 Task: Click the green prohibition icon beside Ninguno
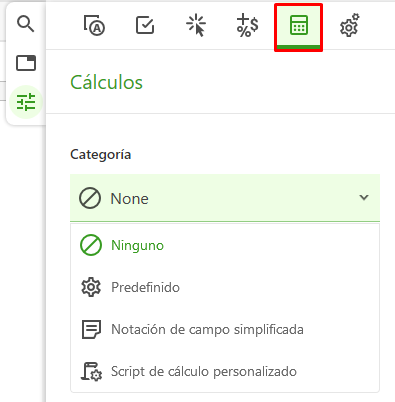point(91,245)
